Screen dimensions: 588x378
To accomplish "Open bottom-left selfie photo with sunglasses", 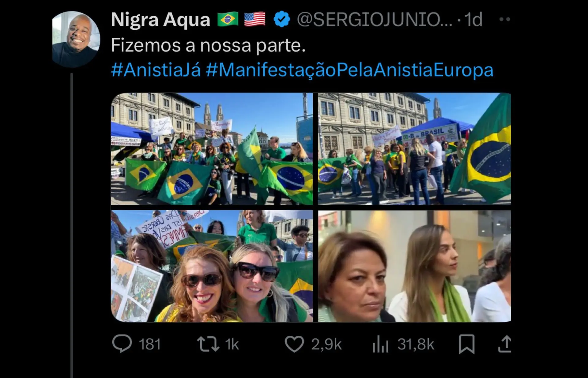I will tap(212, 266).
